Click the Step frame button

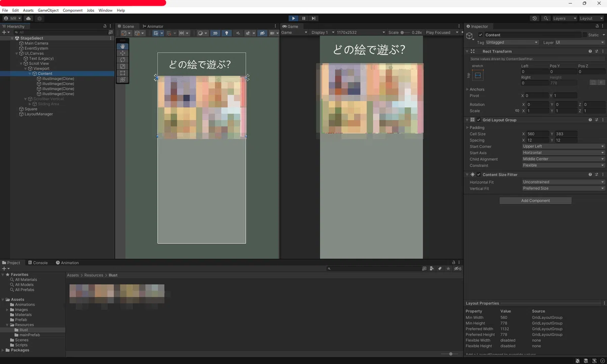(314, 18)
